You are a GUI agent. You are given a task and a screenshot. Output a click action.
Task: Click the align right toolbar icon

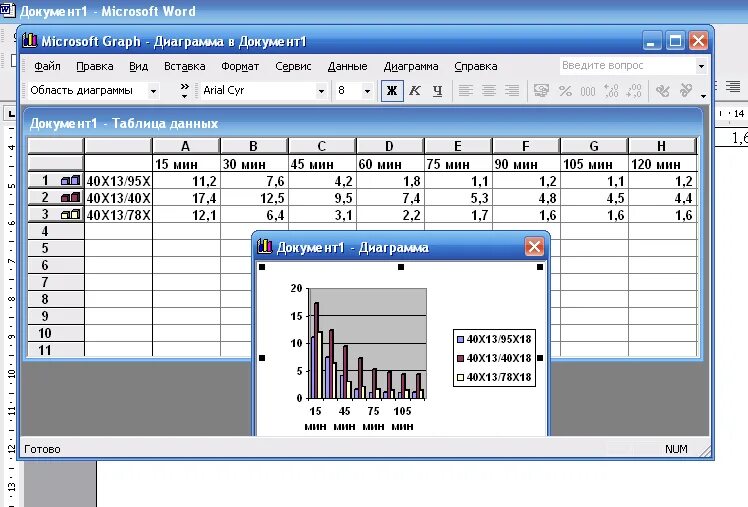click(512, 91)
